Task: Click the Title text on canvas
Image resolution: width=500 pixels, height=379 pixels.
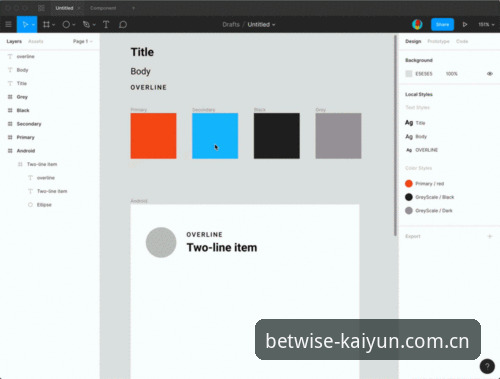Action: [x=142, y=52]
